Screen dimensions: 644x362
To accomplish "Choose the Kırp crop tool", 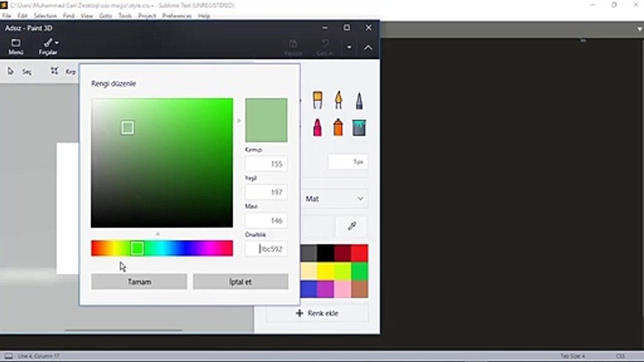I will coord(63,72).
